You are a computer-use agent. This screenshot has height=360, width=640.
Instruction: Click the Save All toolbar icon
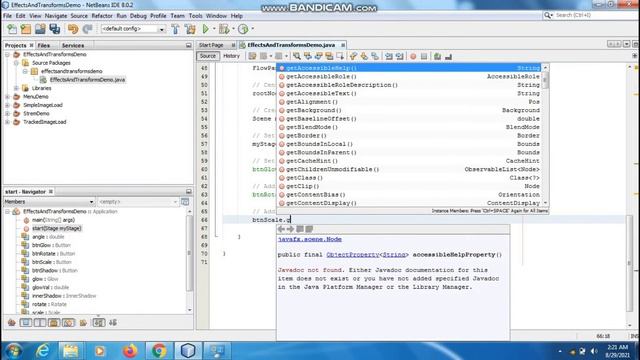55,29
